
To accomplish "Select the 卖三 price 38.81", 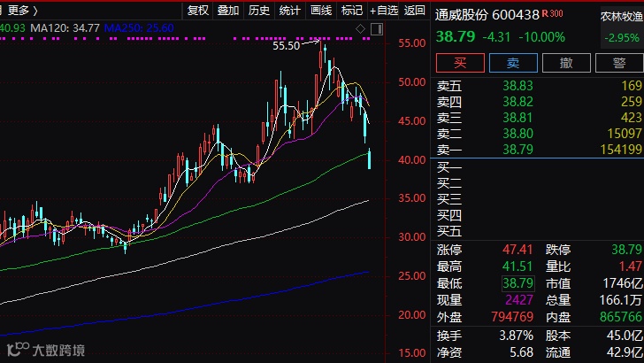I will [x=517, y=118].
